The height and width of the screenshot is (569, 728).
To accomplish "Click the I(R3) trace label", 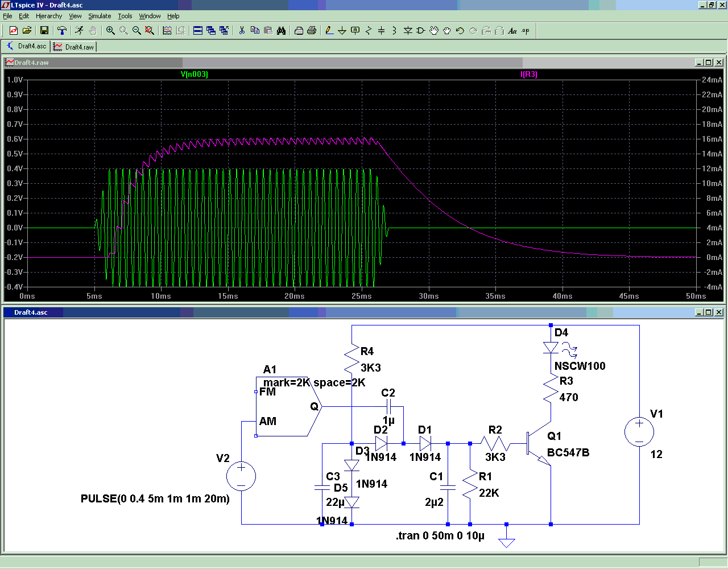I will tap(529, 75).
